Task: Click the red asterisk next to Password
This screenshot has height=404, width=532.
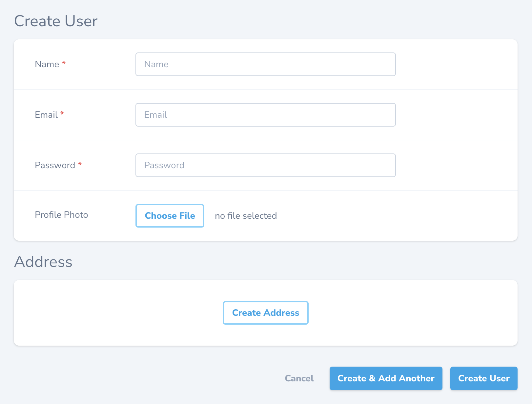Action: click(x=80, y=163)
